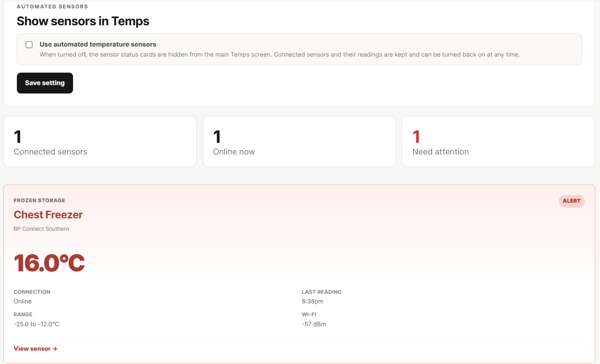
Task: Click the ALERT badge on Chest Freezer
Action: 572,201
